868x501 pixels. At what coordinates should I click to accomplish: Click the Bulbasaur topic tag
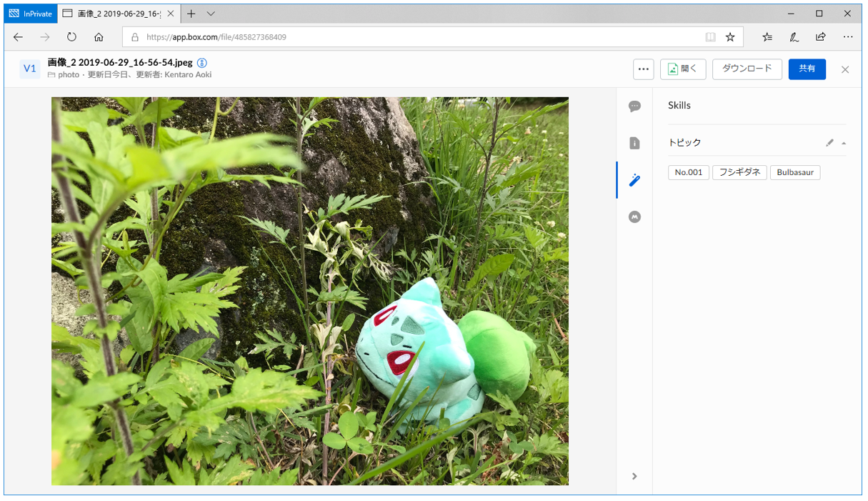(795, 172)
